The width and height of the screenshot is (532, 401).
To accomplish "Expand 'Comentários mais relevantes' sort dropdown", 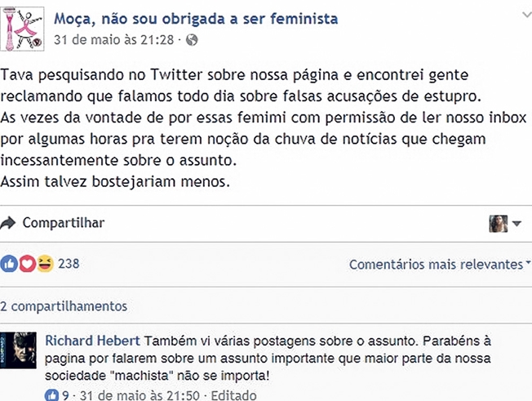I will tap(439, 264).
